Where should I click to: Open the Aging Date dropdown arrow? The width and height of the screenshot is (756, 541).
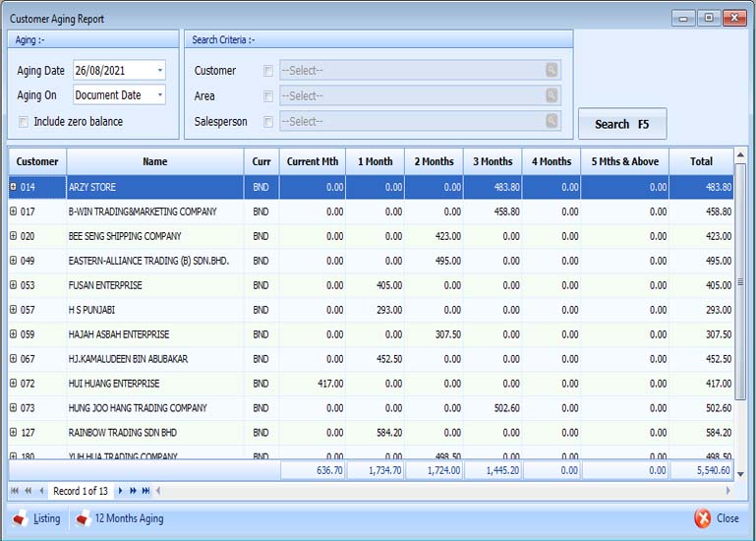coord(159,71)
